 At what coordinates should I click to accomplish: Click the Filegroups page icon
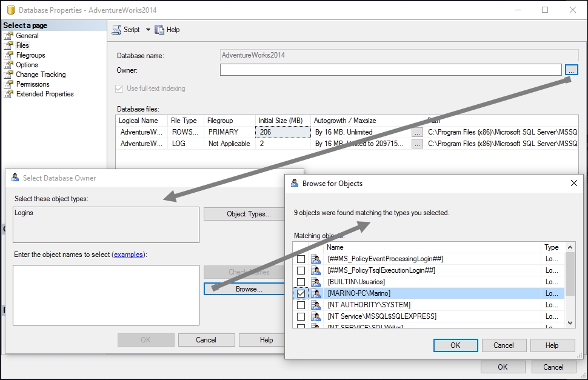click(x=8, y=55)
